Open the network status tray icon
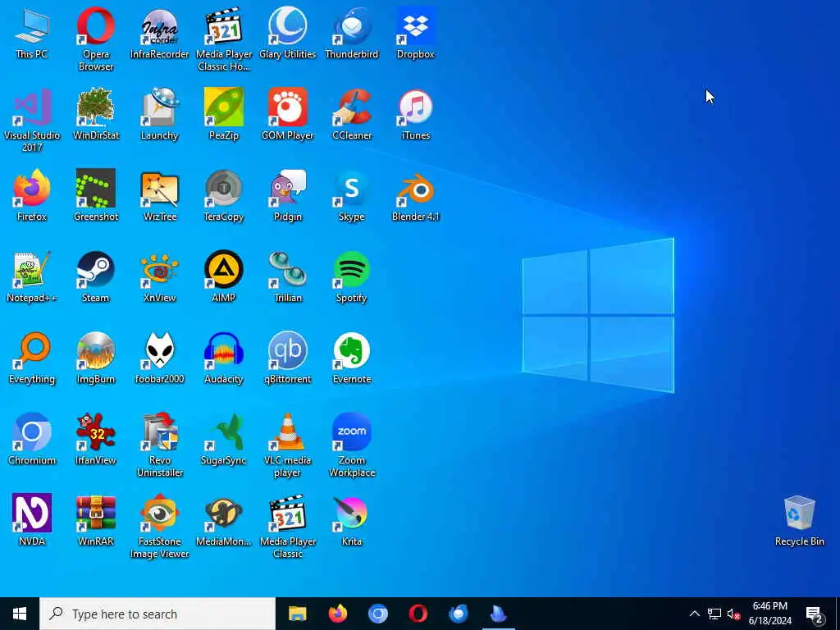Image resolution: width=840 pixels, height=630 pixels. pyautogui.click(x=714, y=614)
